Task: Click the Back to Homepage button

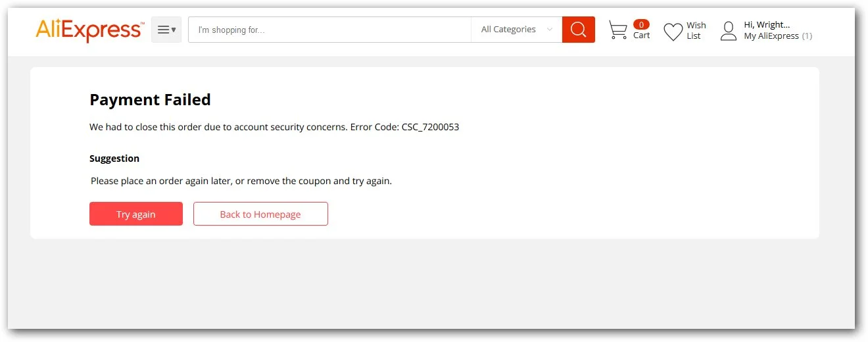Action: (260, 214)
